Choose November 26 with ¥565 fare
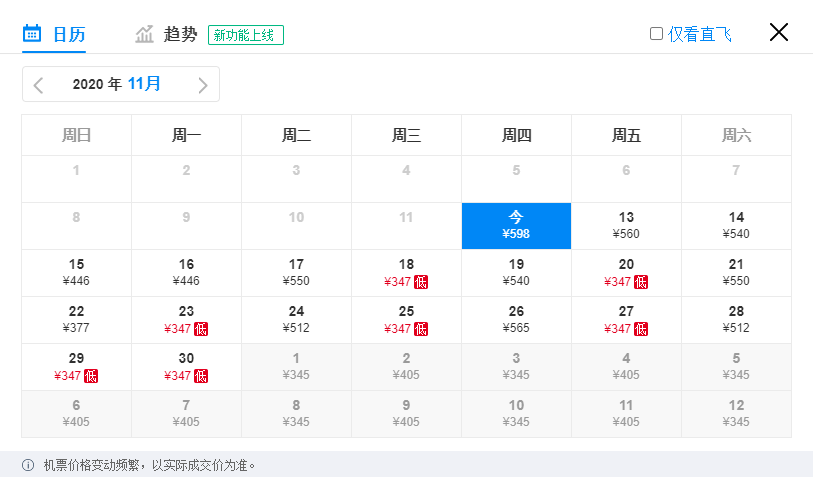This screenshot has width=813, height=477. coord(516,320)
